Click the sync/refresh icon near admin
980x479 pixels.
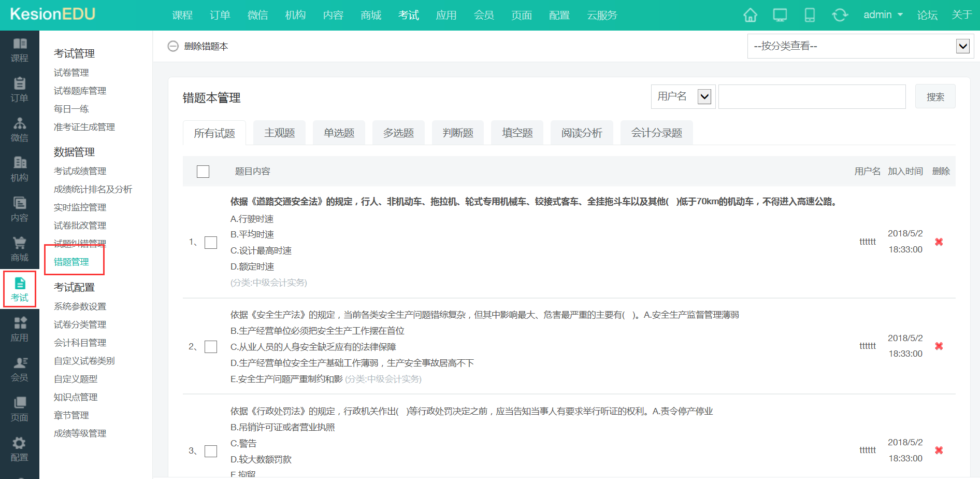pos(840,15)
